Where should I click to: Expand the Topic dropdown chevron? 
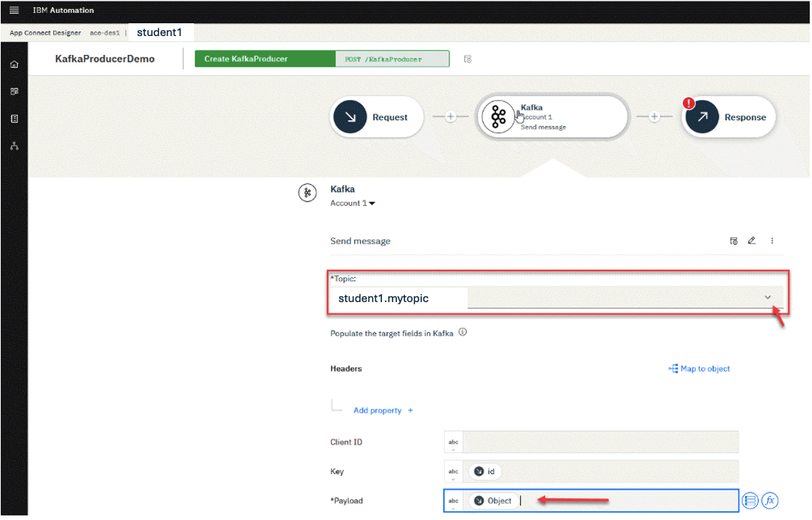pos(768,298)
